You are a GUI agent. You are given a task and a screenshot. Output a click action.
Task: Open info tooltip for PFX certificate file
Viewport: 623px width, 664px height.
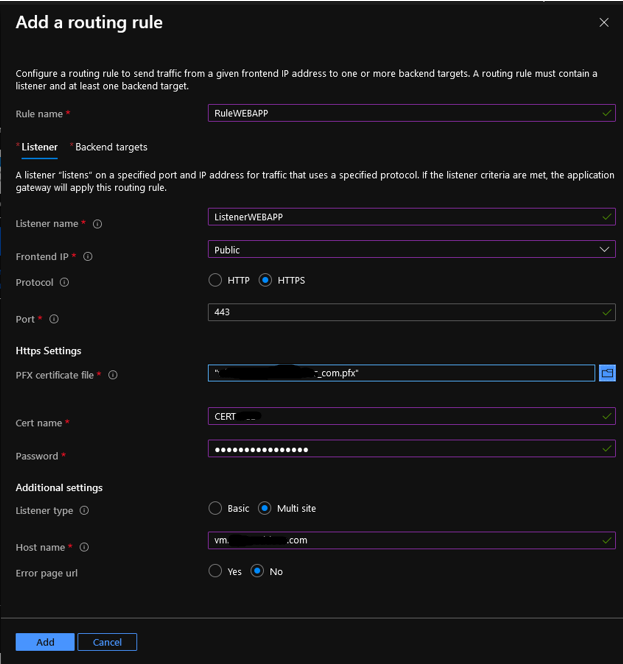point(113,375)
